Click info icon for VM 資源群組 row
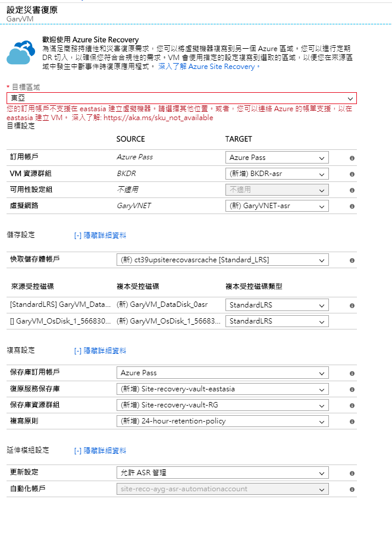 [x=352, y=174]
